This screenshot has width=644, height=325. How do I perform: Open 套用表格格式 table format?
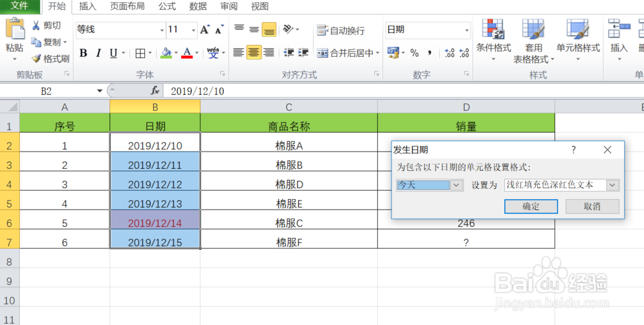coord(533,41)
